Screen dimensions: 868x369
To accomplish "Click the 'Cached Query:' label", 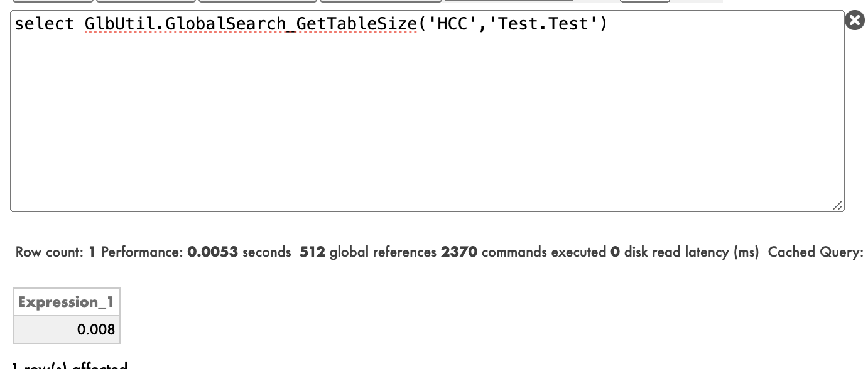I will pyautogui.click(x=815, y=252).
